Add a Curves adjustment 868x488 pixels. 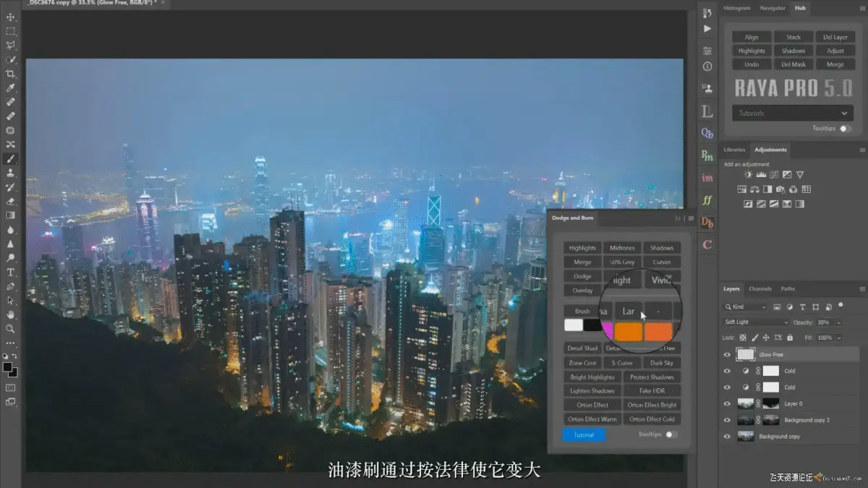click(774, 175)
